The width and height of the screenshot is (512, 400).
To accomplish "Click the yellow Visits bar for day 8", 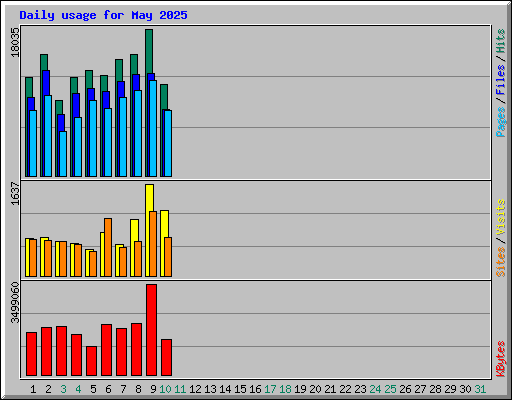I will [x=134, y=230].
